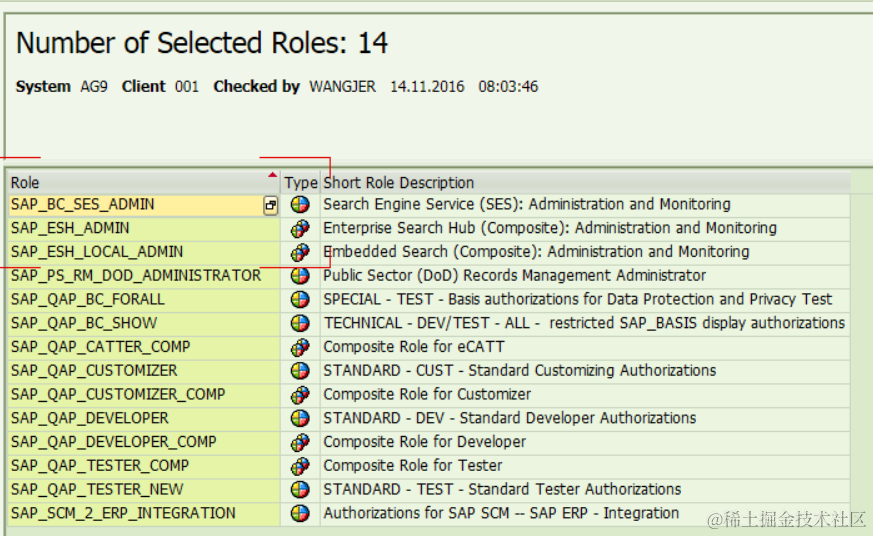
Task: Click the composite role icon for SAP_ESH_ADMIN
Action: tap(300, 228)
